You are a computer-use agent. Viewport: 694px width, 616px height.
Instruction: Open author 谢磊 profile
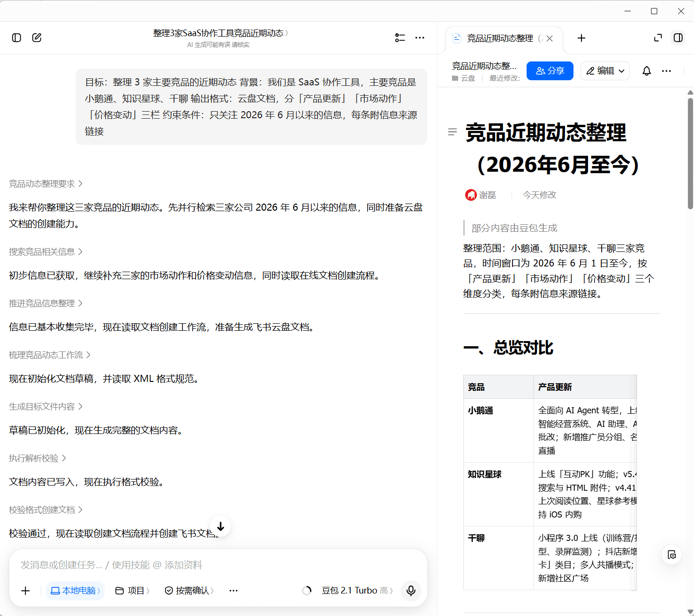point(481,195)
